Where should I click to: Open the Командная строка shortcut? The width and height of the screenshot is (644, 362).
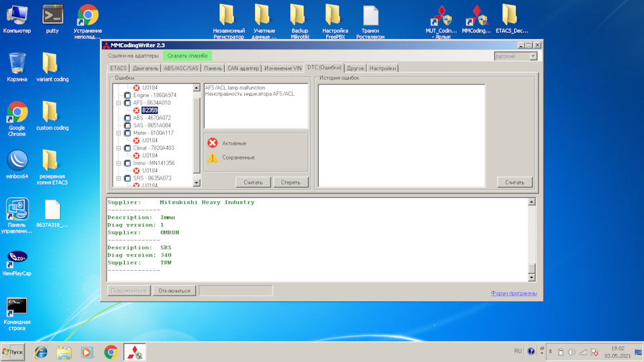[17, 314]
